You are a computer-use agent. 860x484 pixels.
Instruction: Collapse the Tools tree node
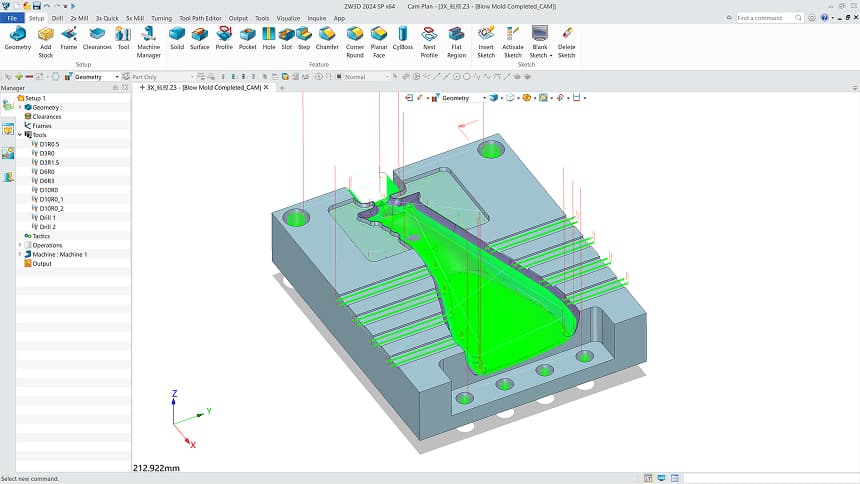point(20,134)
